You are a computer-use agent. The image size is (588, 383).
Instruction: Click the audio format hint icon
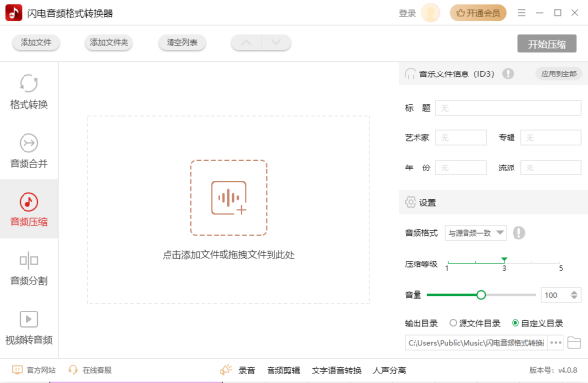click(519, 233)
